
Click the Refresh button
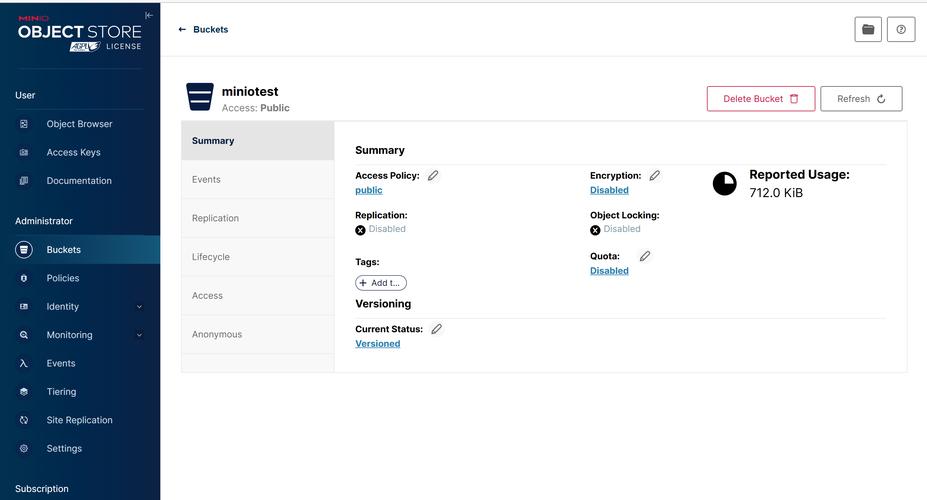pos(861,99)
